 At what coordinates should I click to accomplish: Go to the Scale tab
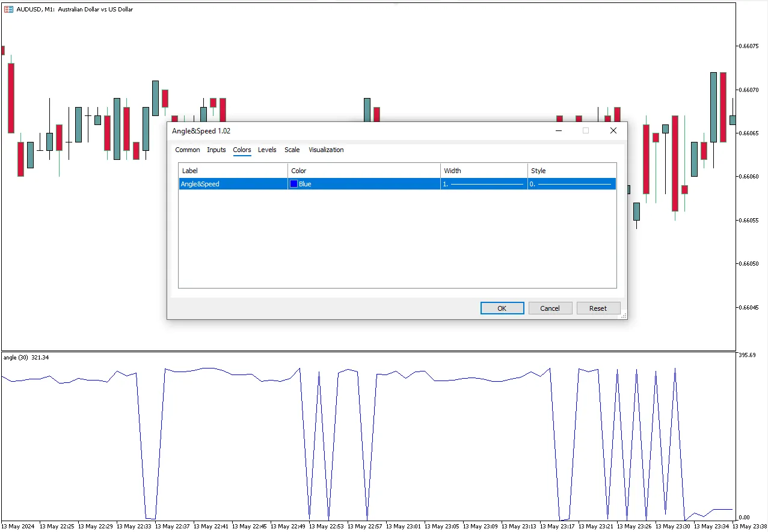point(292,150)
